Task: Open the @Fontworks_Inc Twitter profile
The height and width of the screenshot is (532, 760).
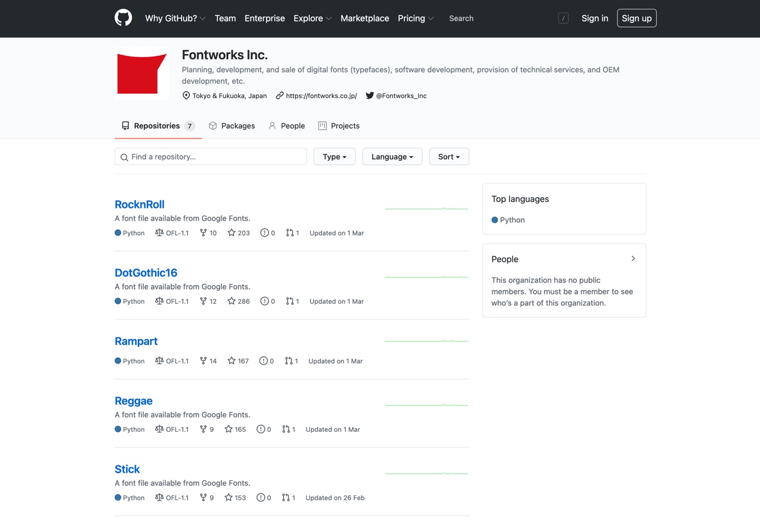Action: [401, 96]
